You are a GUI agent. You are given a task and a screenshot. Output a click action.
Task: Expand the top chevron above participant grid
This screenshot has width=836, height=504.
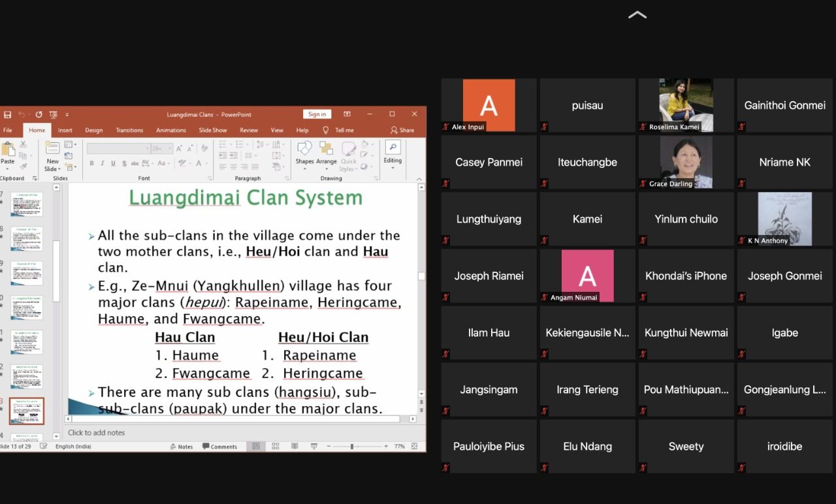point(637,15)
